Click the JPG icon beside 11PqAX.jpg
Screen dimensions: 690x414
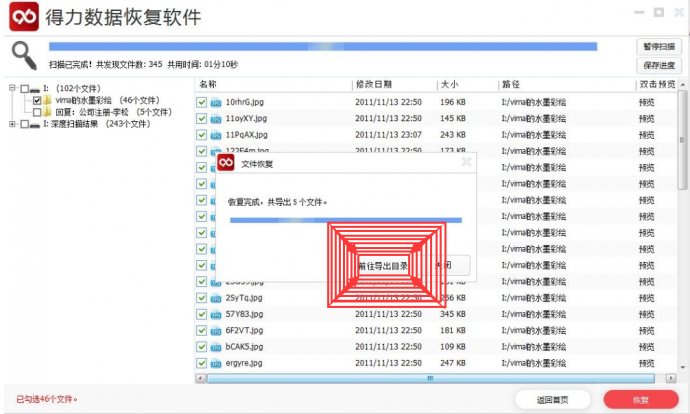tap(216, 135)
